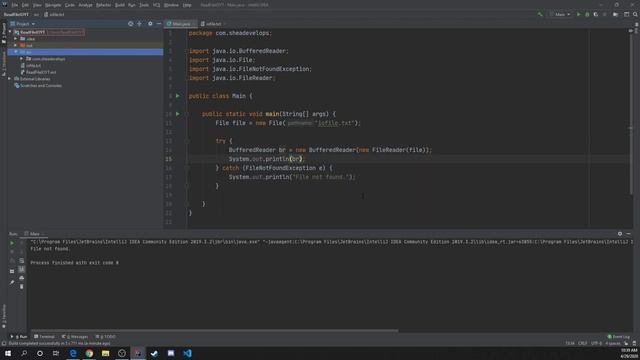Expand External Libraries in project tree
640x360 pixels.
(x=10, y=79)
